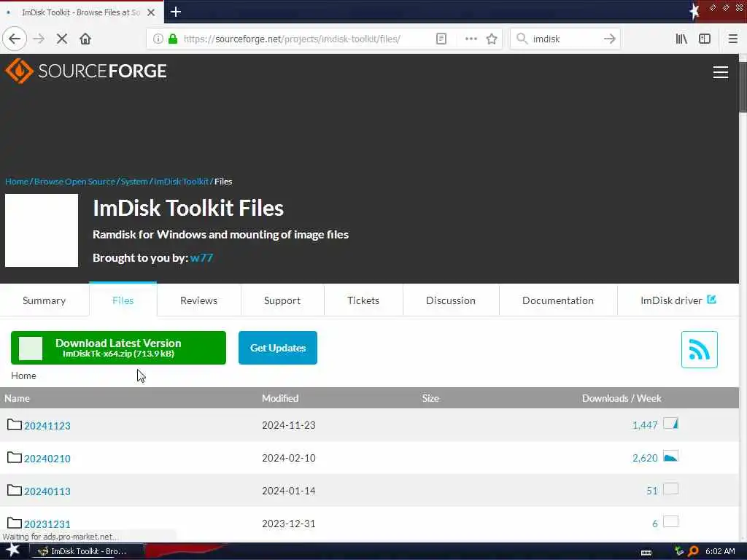View download stats chart for 20241123
747x560 pixels.
point(670,424)
